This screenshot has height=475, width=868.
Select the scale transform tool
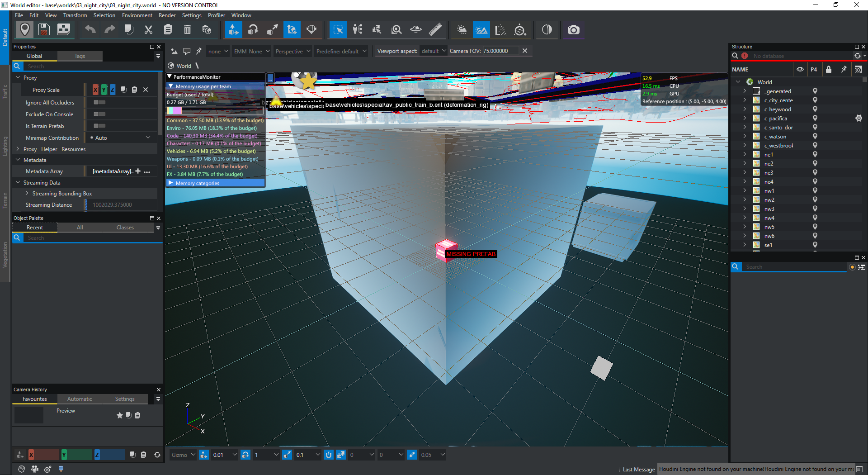(x=273, y=30)
